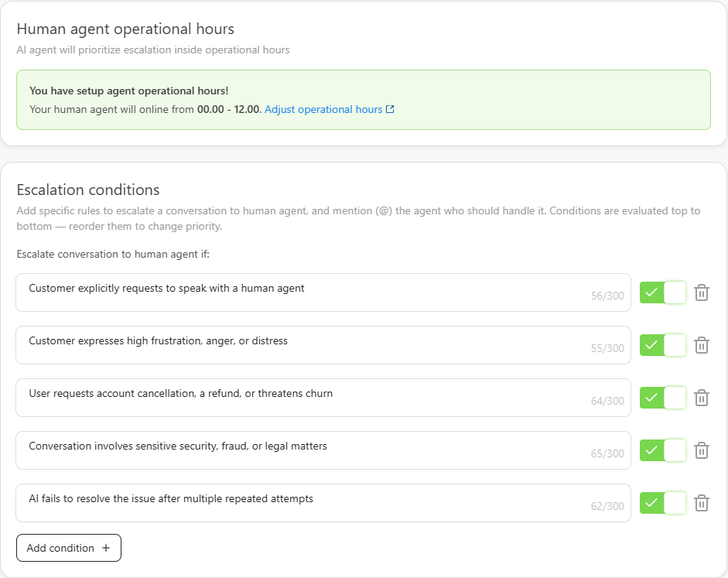Click the 'Escalation conditions' heading
Image resolution: width=728 pixels, height=578 pixels.
88,190
